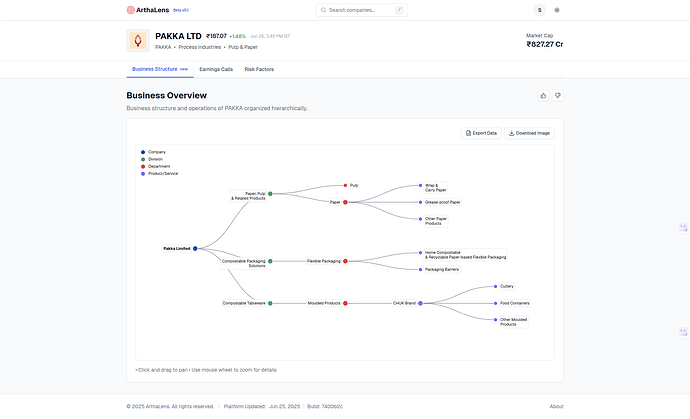Click the Company legend blue dot
Image resolution: width=690 pixels, height=419 pixels.
point(143,152)
